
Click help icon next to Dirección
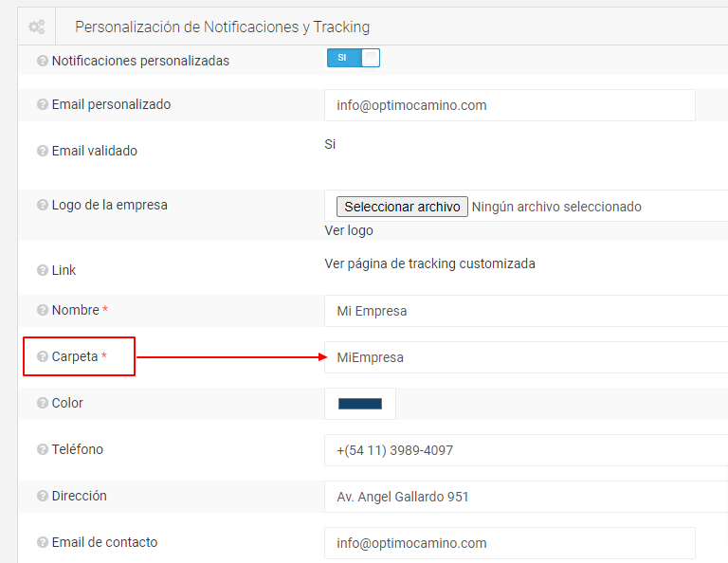pos(43,496)
